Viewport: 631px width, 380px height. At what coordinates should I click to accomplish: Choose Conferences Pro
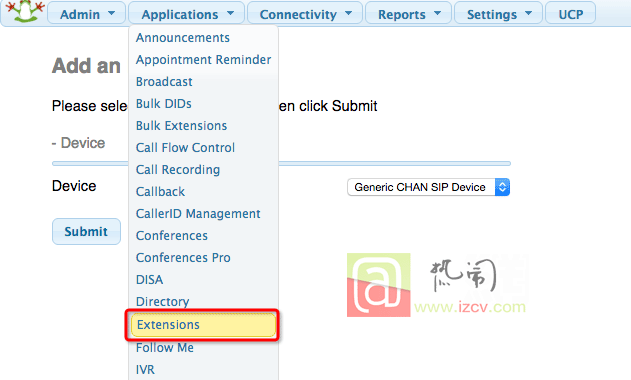pyautogui.click(x=183, y=258)
